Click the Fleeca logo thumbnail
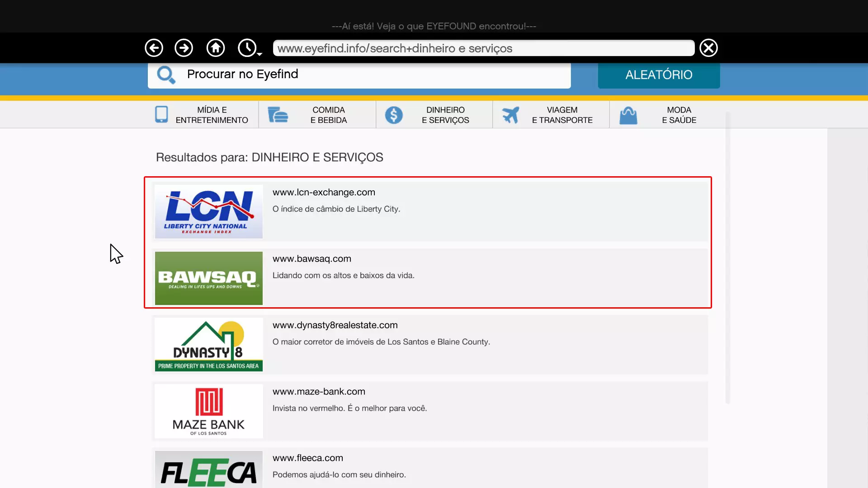This screenshot has width=868, height=488. tap(208, 470)
